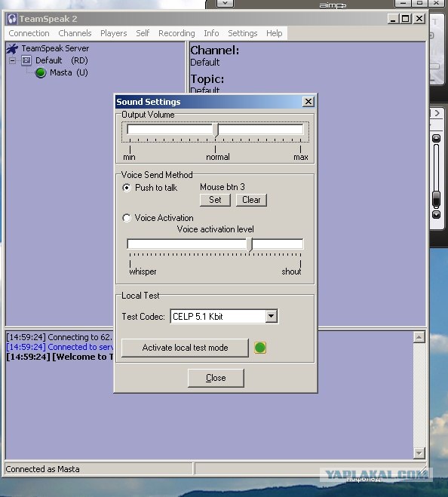Click the 'Channel:' heading in info pane
448x497 pixels.
point(215,50)
